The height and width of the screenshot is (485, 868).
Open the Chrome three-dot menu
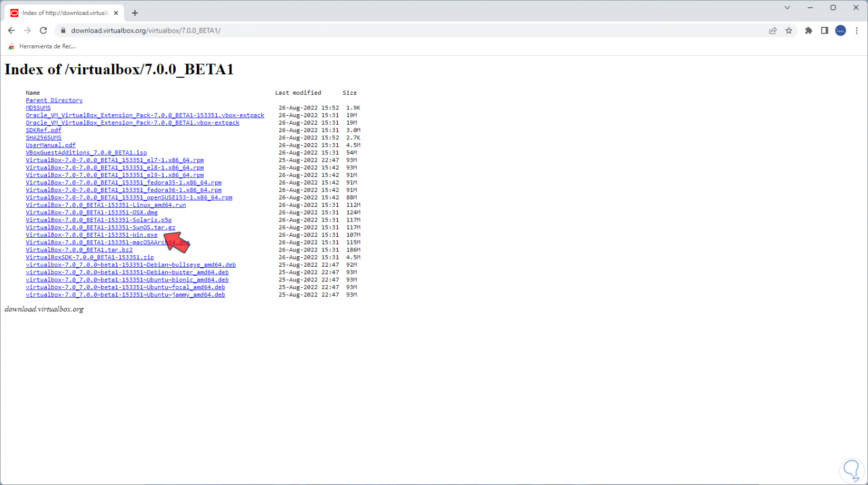tap(856, 31)
